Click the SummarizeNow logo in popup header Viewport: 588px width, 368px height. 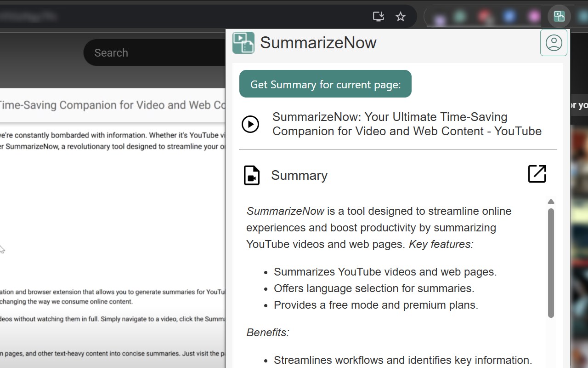point(243,43)
